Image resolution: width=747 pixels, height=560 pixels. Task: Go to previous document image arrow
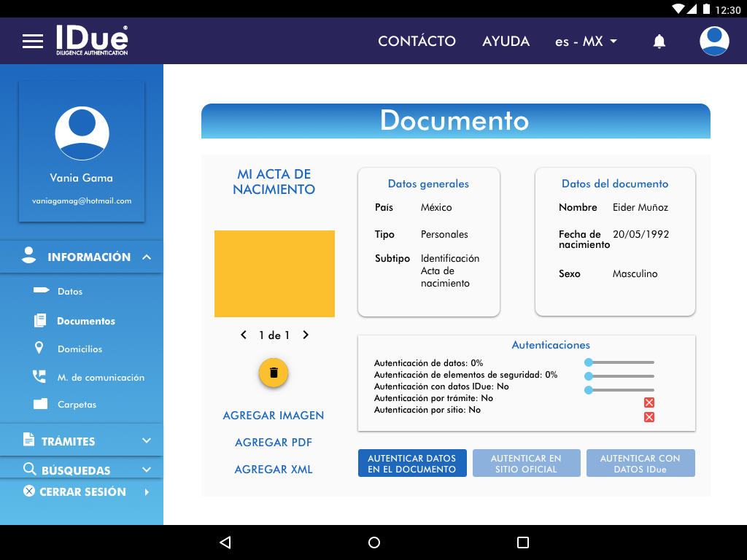point(244,335)
